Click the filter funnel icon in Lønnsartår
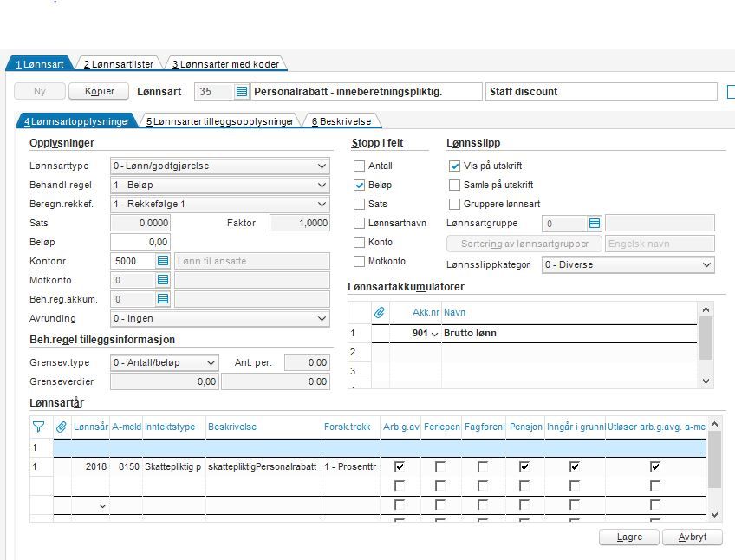This screenshot has height=560, width=735. [38, 427]
